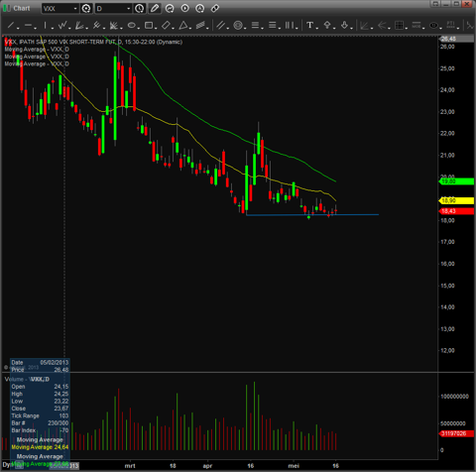
Task: Open the D interval dropdown
Action: 129,9
